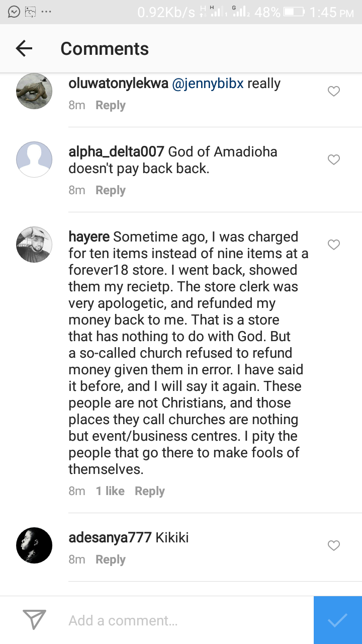
Task: Open the image notification icon in status bar
Action: pyautogui.click(x=30, y=12)
